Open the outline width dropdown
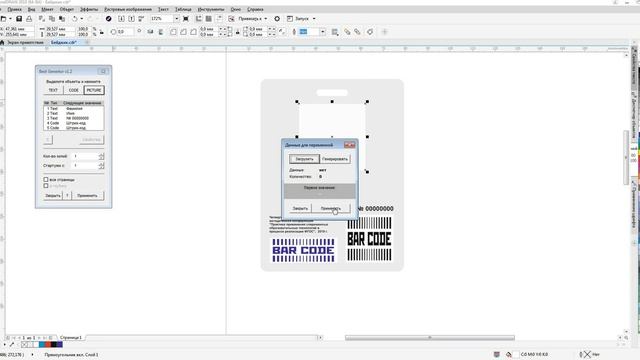This screenshot has height=360, width=640. [322, 32]
